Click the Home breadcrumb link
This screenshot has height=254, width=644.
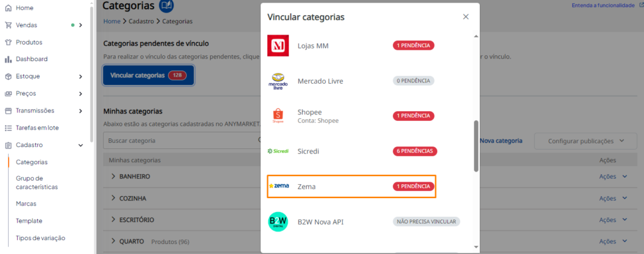(112, 21)
